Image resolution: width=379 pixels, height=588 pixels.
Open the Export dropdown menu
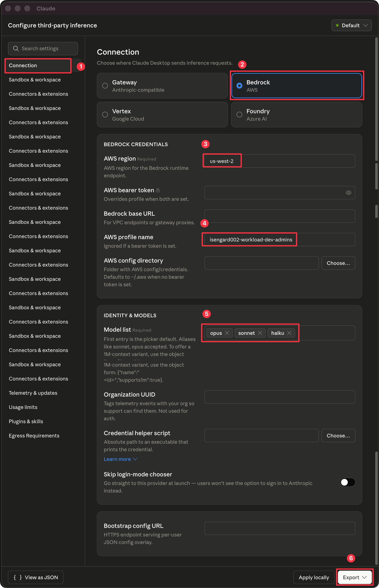(354, 577)
